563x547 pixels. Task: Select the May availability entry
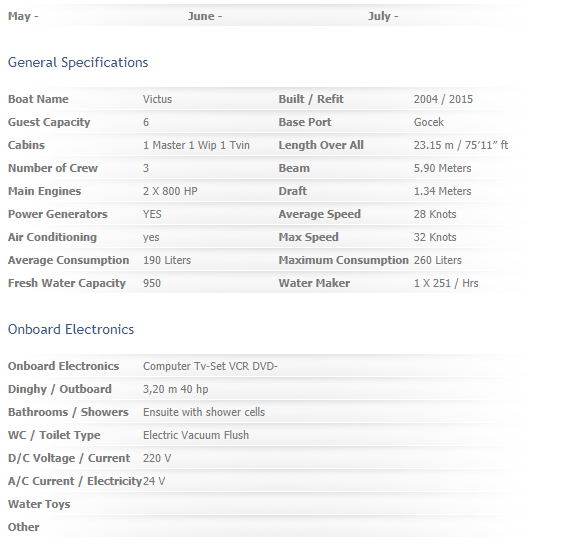(23, 16)
